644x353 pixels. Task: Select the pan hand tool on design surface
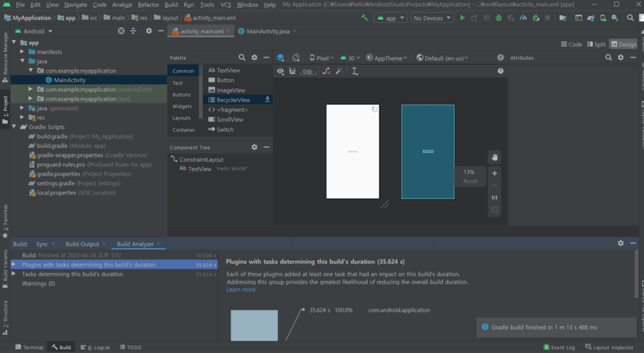point(495,157)
